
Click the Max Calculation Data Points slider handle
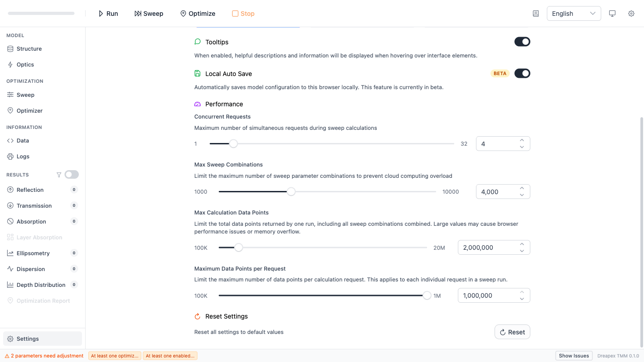tap(239, 248)
